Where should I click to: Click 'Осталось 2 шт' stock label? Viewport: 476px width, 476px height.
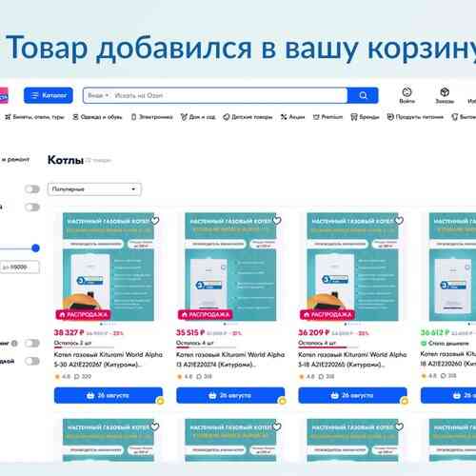[72, 343]
